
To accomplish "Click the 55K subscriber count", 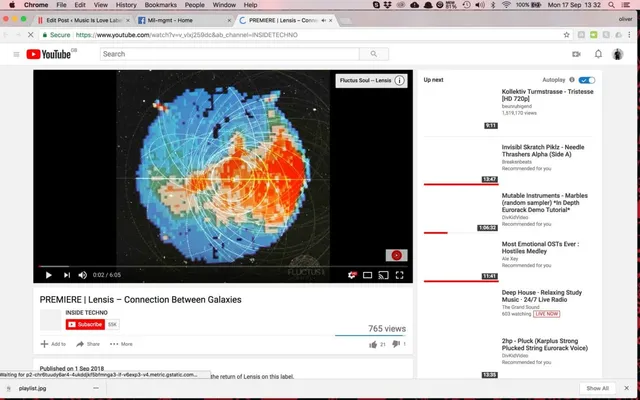I will [112, 324].
